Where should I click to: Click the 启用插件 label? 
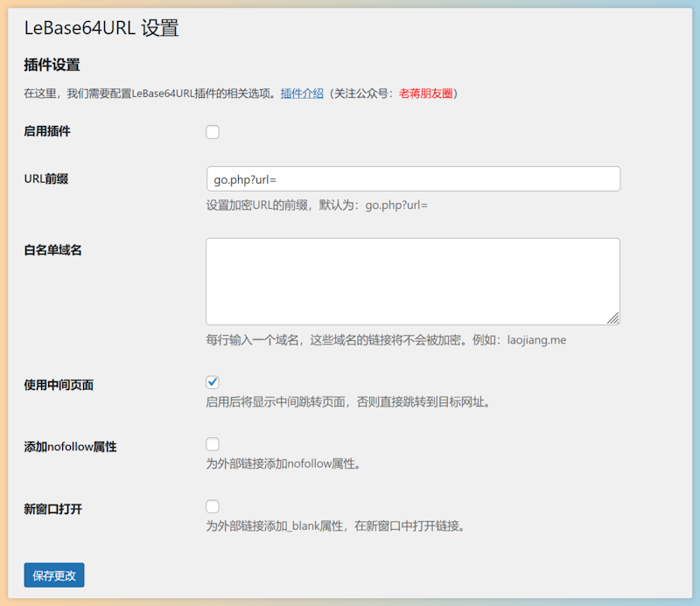tap(47, 131)
